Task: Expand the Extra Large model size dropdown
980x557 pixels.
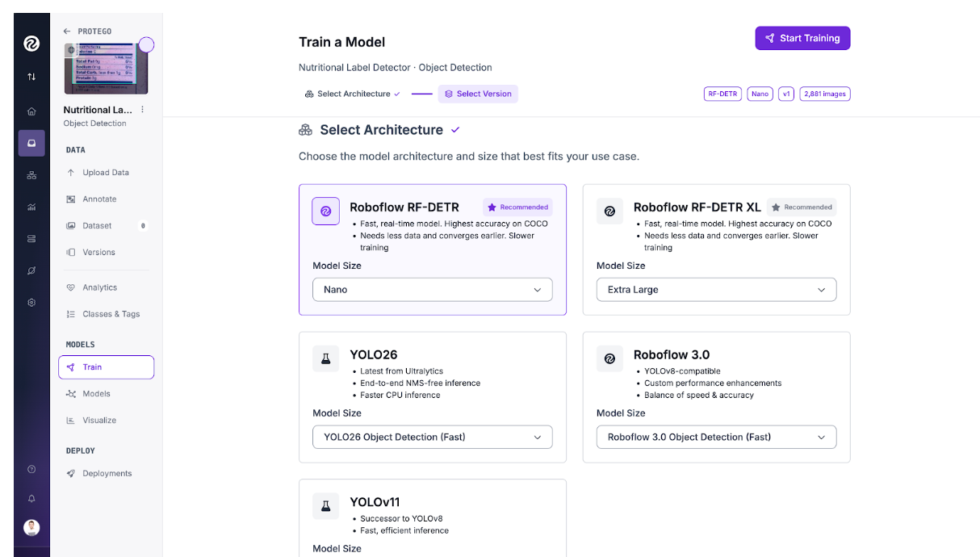Action: pyautogui.click(x=716, y=290)
